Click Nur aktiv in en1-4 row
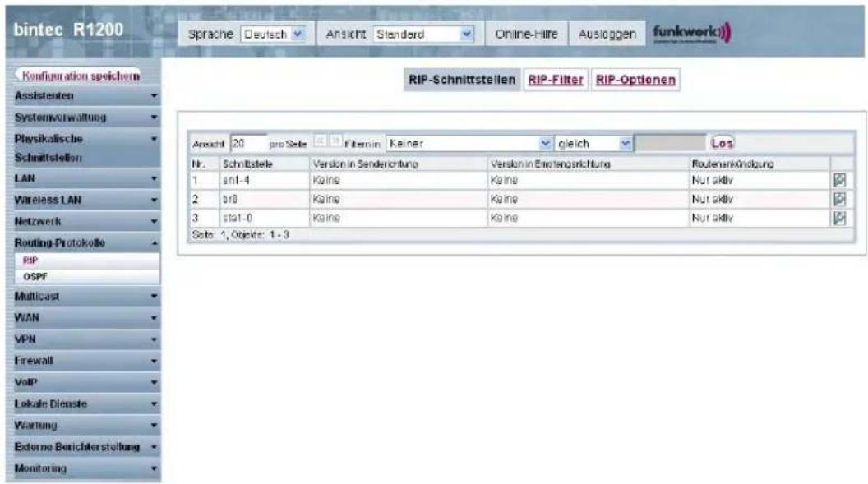The width and height of the screenshot is (868, 484). click(x=713, y=180)
